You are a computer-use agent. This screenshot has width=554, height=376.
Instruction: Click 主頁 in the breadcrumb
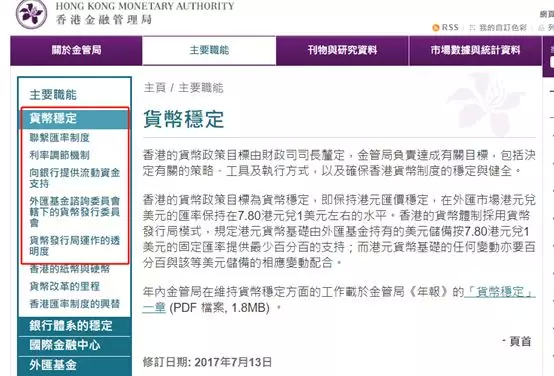(x=155, y=88)
